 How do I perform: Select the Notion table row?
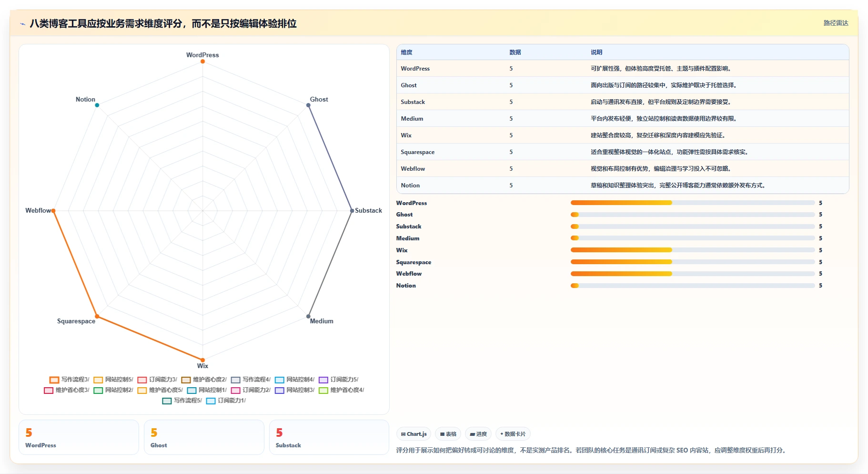(623, 185)
